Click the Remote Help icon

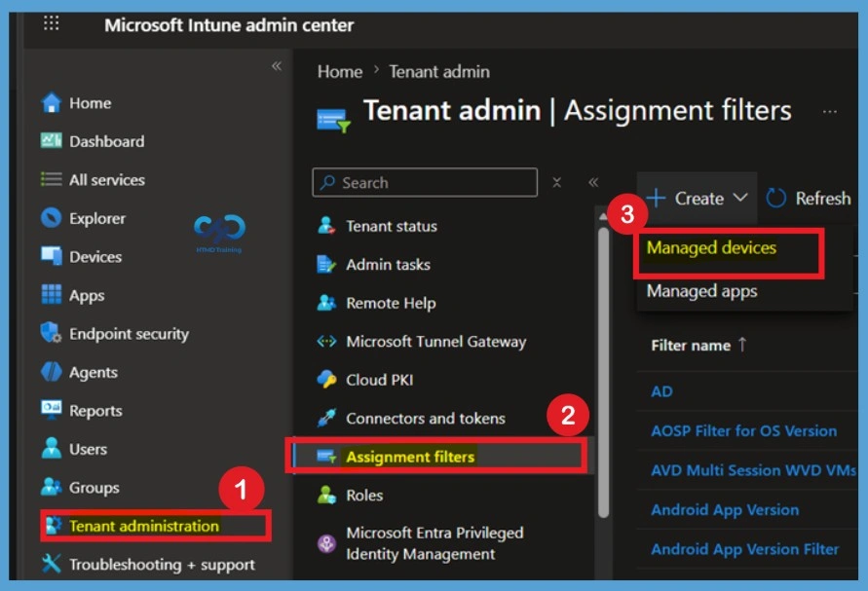[x=326, y=303]
